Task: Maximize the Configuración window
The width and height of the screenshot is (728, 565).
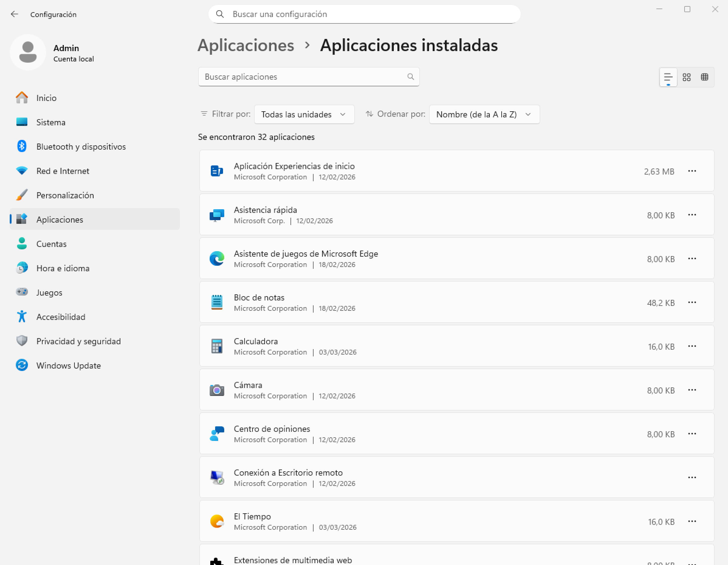Action: [687, 9]
